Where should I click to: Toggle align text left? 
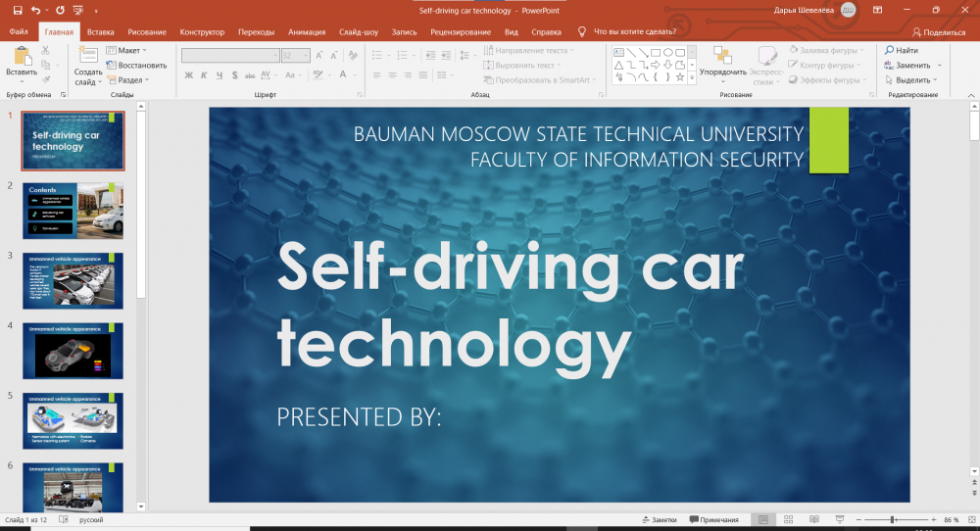[377, 75]
